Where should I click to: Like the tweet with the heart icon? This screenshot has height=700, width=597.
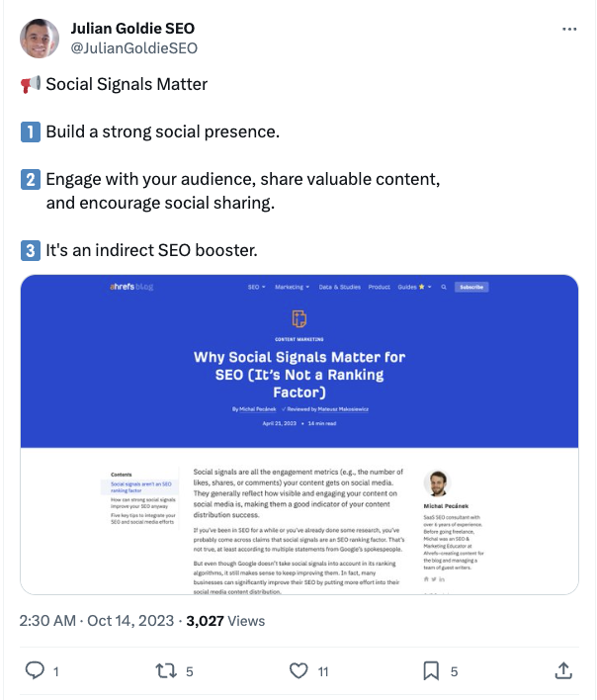pos(299,671)
